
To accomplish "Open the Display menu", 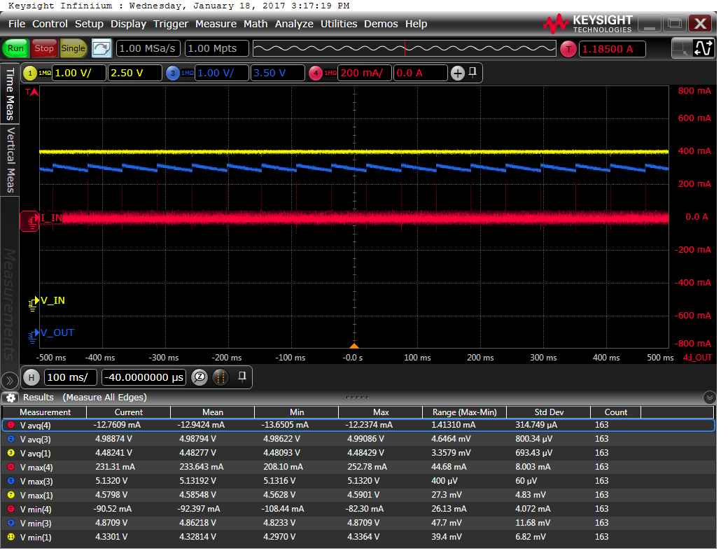I will [x=128, y=24].
